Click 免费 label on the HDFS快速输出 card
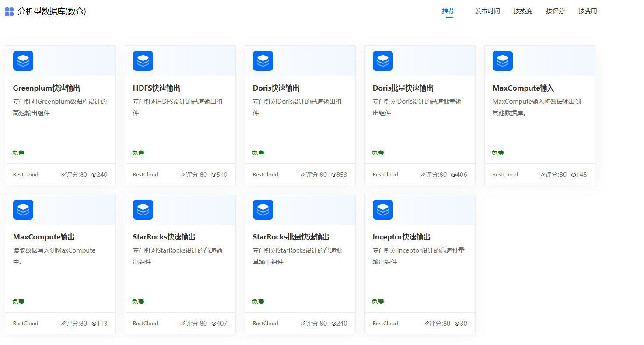This screenshot has width=644, height=345. tap(138, 153)
